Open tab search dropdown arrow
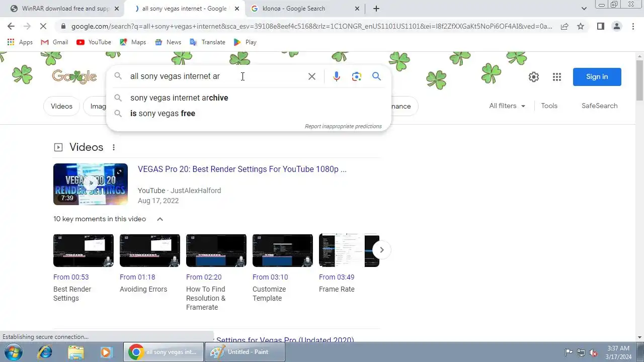Image resolution: width=644 pixels, height=362 pixels. 584,9
